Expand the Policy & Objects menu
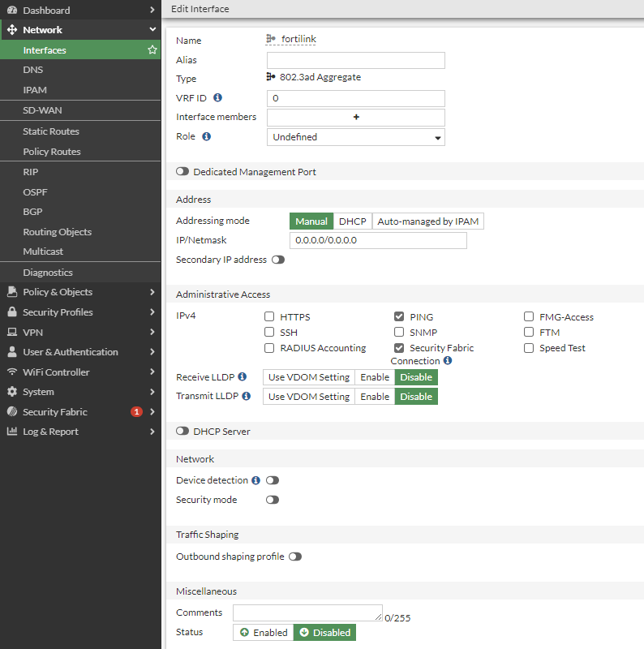This screenshot has height=649, width=644. point(80,292)
